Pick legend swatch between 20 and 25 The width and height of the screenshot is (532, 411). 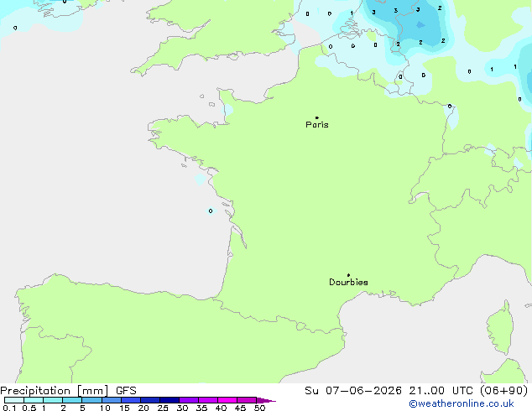150,400
